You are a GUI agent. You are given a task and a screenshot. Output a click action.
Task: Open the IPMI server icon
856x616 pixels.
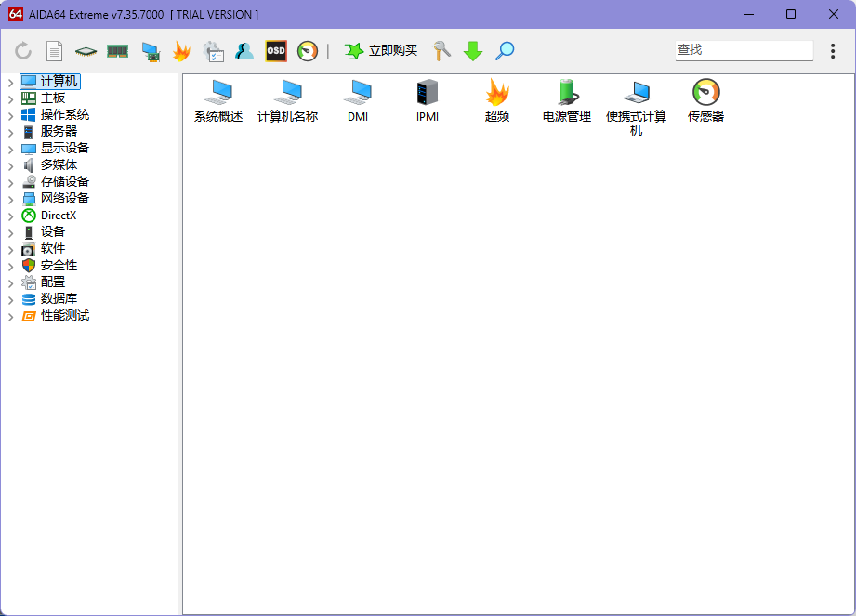coord(428,100)
